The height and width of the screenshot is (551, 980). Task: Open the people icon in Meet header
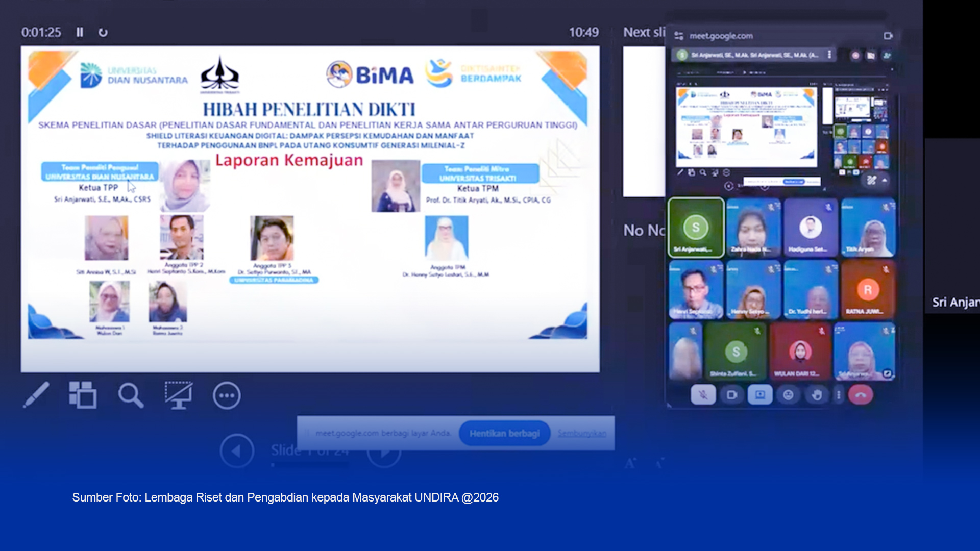pos(887,55)
